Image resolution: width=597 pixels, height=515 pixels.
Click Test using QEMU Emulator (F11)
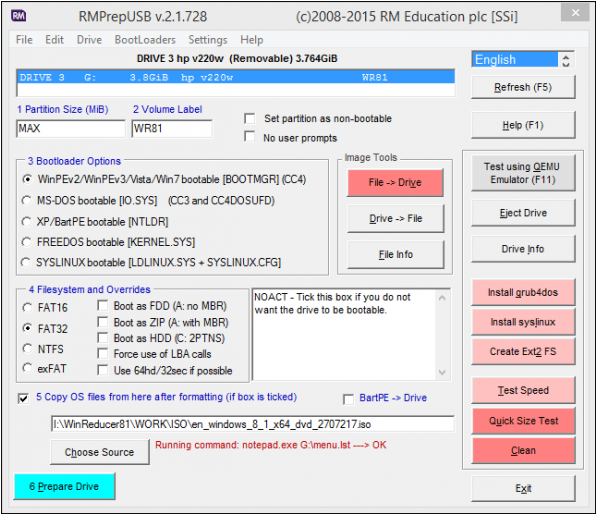click(x=523, y=173)
